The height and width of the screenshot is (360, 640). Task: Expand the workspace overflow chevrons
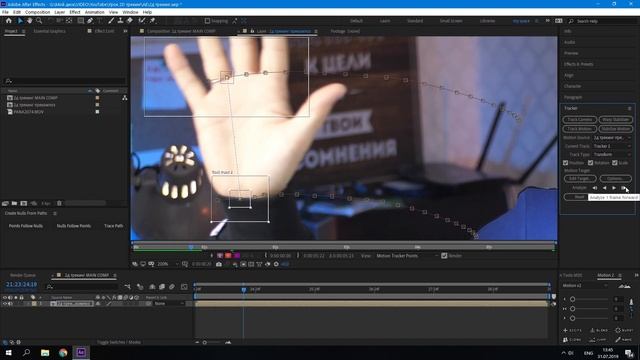pos(548,21)
